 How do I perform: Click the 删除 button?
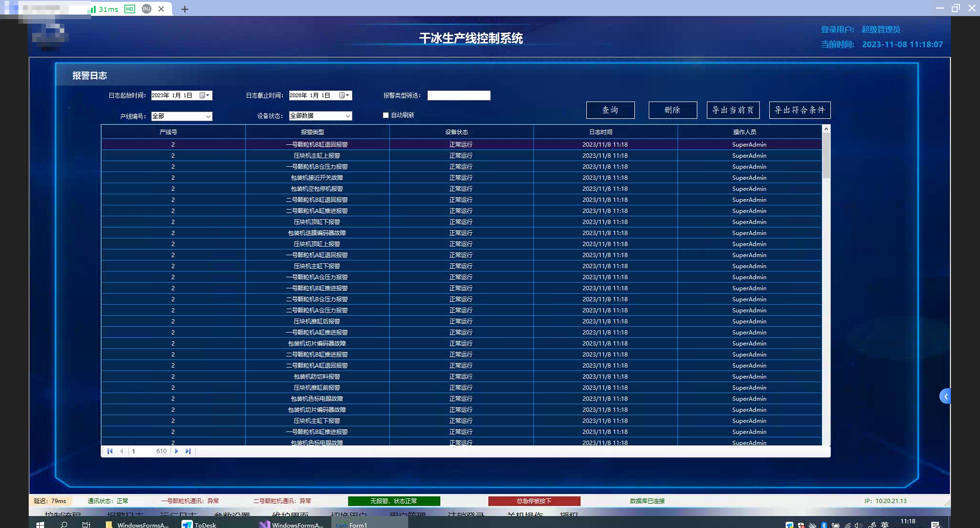[x=673, y=110]
